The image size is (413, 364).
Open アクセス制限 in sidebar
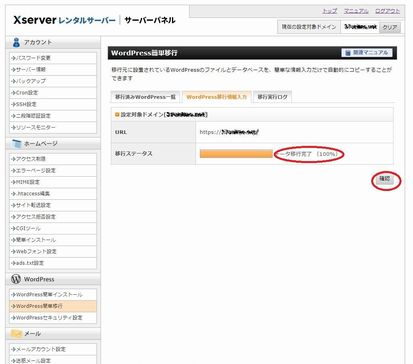[x=53, y=159]
